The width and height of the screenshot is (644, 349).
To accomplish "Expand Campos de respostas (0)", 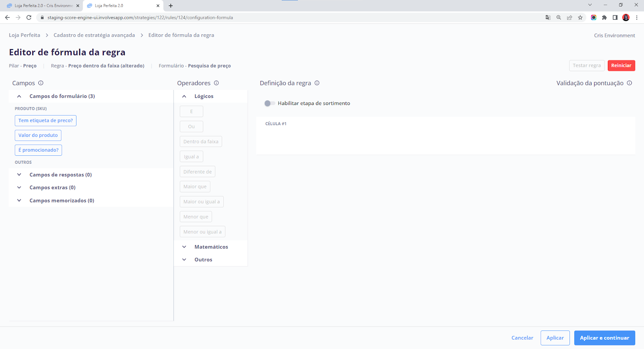I will pyautogui.click(x=19, y=175).
